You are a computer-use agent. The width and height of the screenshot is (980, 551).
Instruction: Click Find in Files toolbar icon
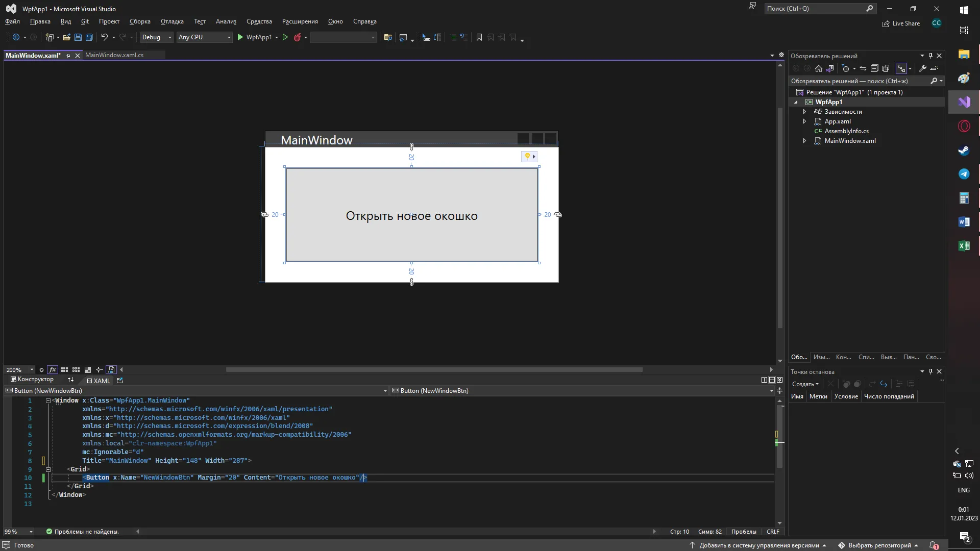click(388, 37)
